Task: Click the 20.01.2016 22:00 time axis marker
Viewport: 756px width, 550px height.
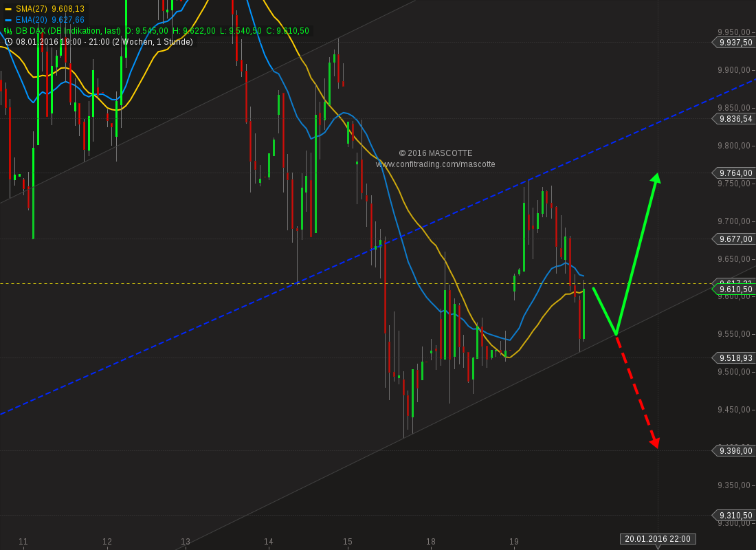Action: 658,539
